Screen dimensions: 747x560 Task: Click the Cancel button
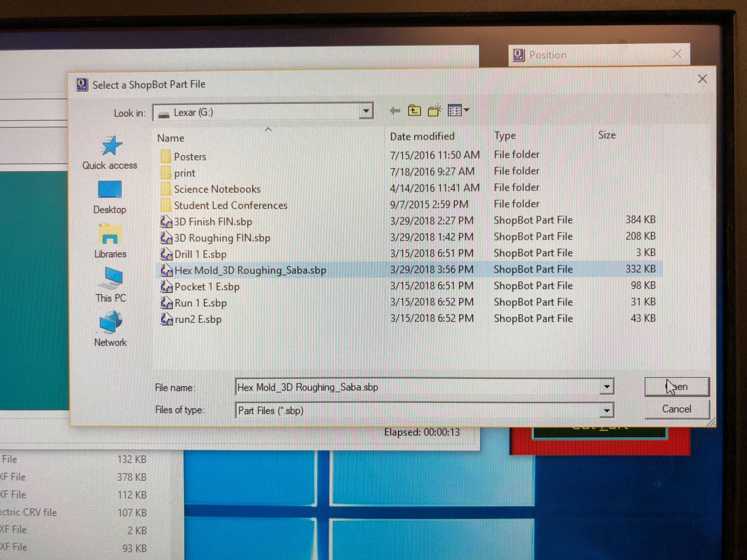pyautogui.click(x=677, y=409)
